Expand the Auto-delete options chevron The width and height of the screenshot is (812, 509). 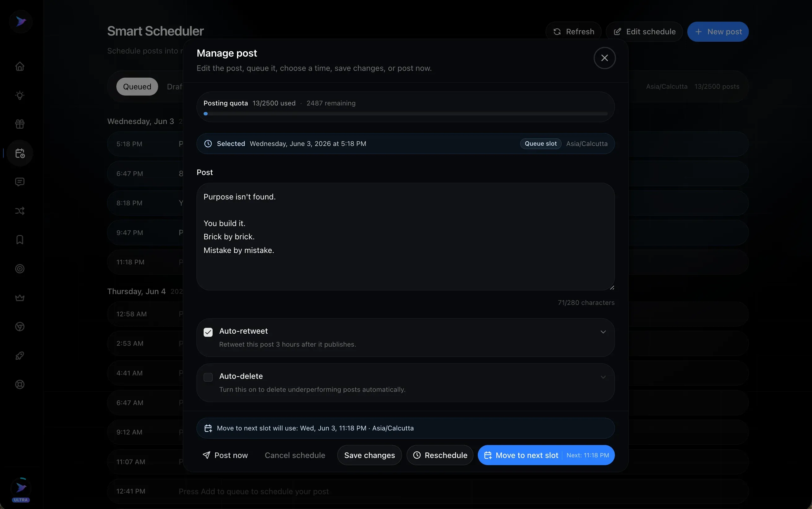pyautogui.click(x=603, y=377)
